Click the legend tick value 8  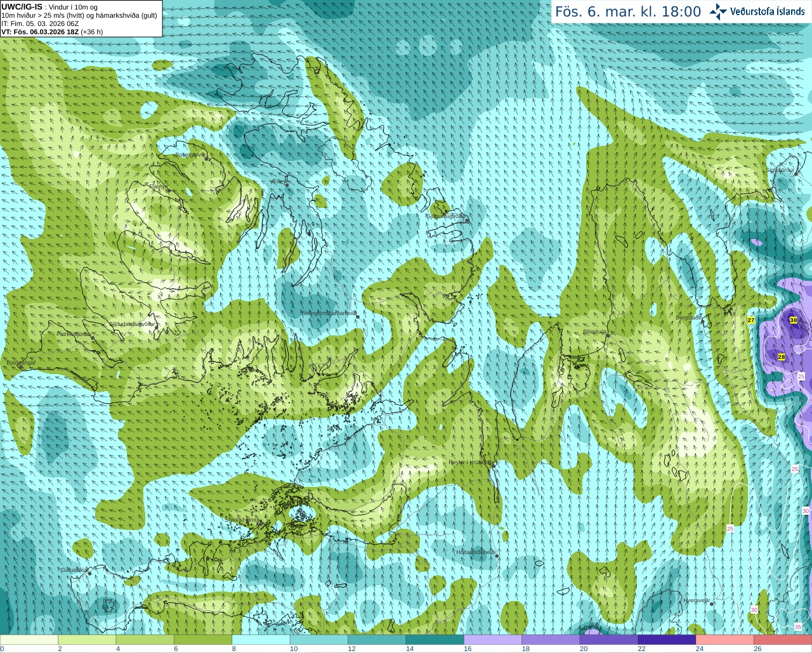pyautogui.click(x=234, y=649)
